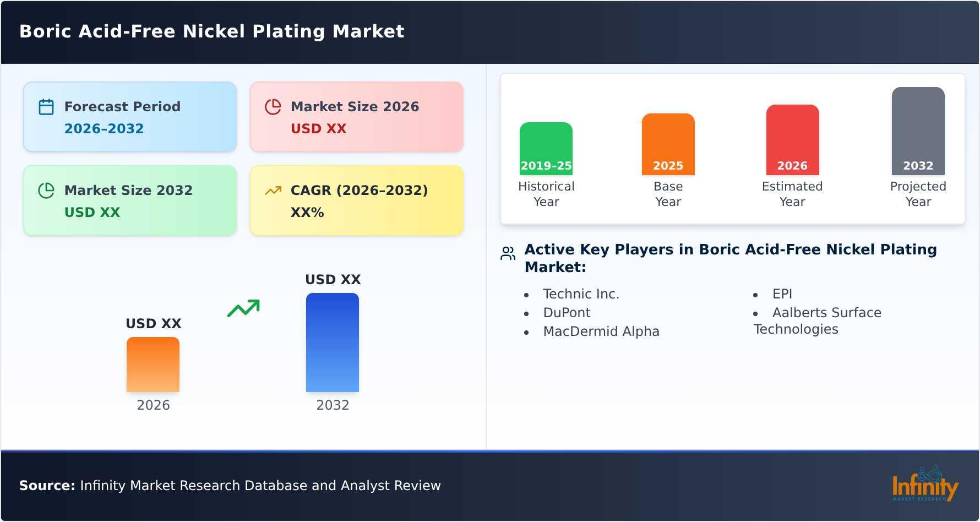Click the orange 2025 Base Year bar
980x522 pixels.
[x=668, y=144]
